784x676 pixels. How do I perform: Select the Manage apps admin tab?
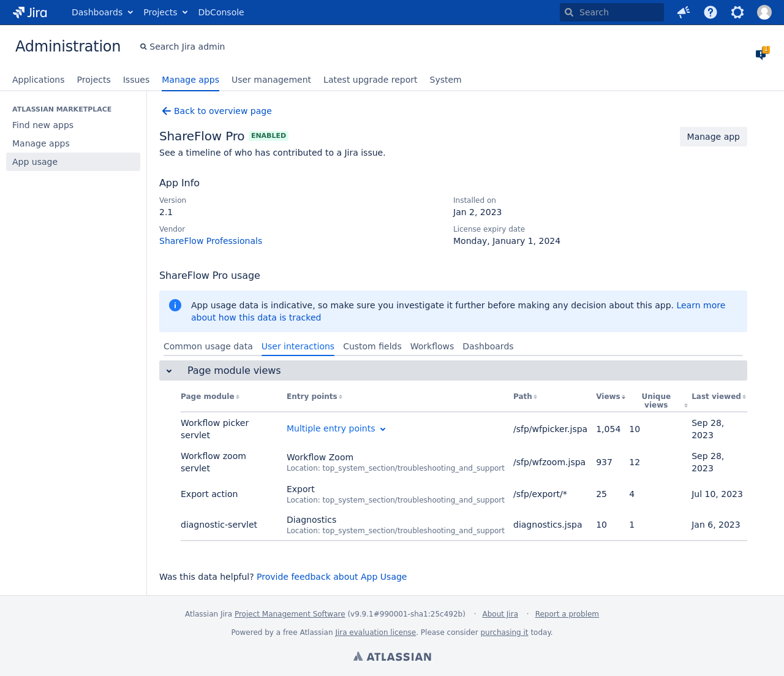pyautogui.click(x=190, y=80)
